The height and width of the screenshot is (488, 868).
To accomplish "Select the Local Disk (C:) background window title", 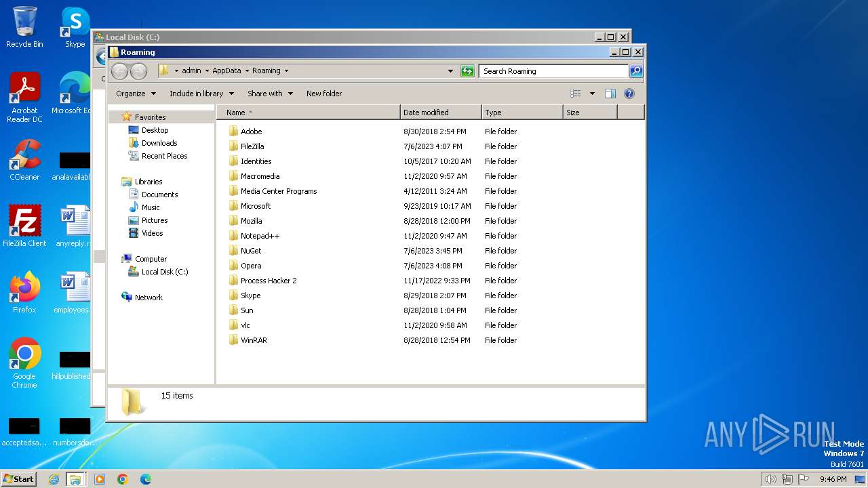I will coord(133,37).
